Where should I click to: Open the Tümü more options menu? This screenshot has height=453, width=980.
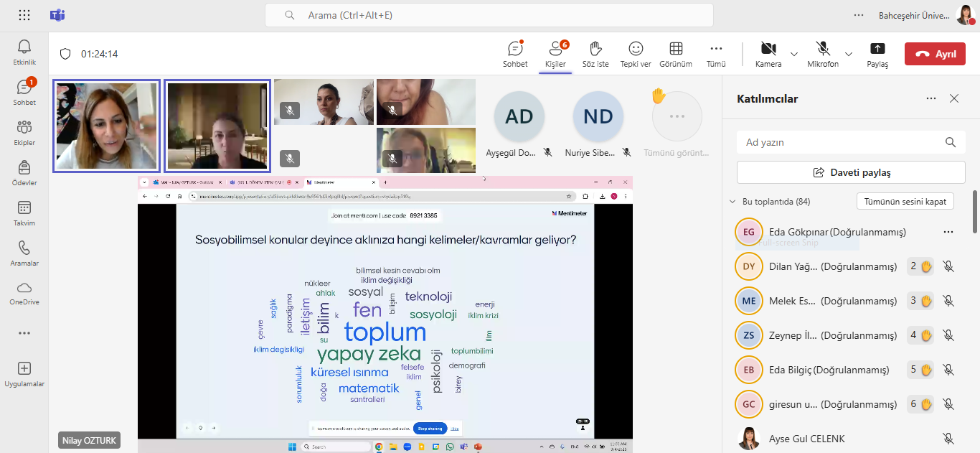716,49
